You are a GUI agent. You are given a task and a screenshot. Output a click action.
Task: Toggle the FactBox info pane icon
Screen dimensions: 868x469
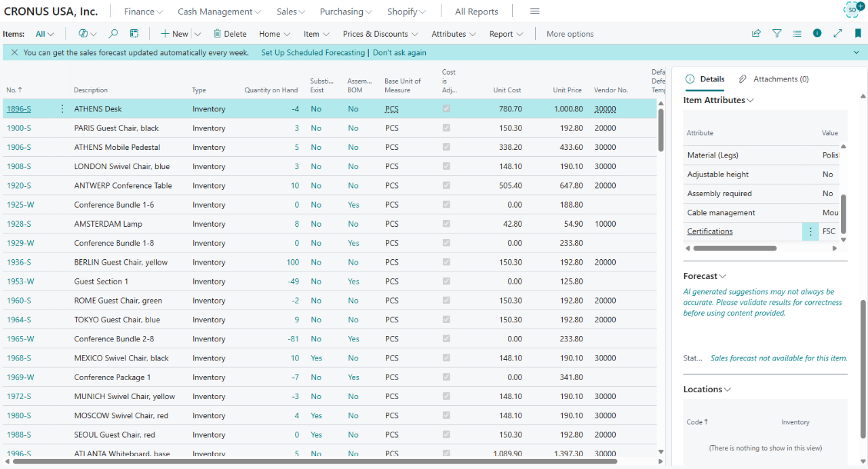[817, 33]
